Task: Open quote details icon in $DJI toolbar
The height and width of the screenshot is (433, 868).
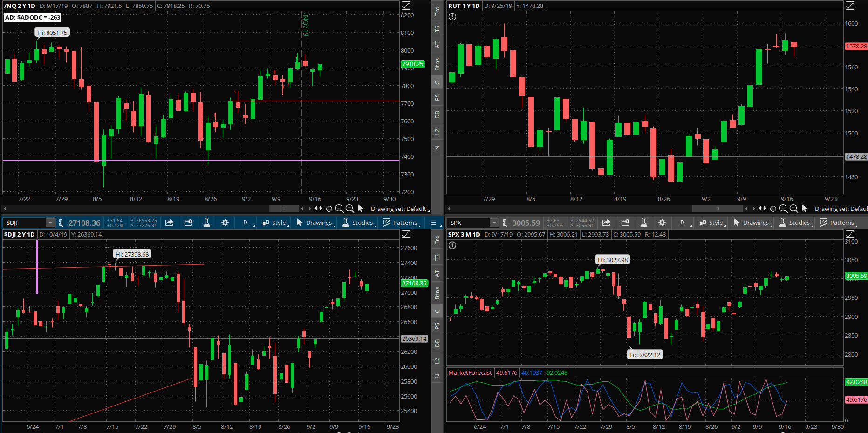Action: point(188,223)
